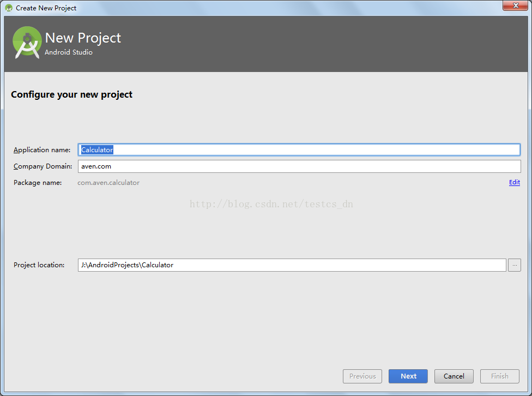This screenshot has width=532, height=396.
Task: Click the 'New Project' header title
Action: pos(83,38)
